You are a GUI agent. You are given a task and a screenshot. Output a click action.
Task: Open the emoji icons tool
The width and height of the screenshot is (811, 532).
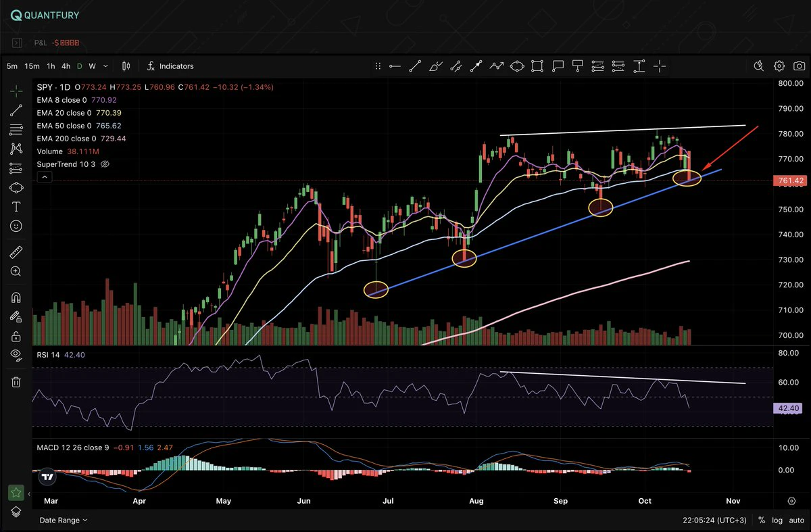pos(16,226)
